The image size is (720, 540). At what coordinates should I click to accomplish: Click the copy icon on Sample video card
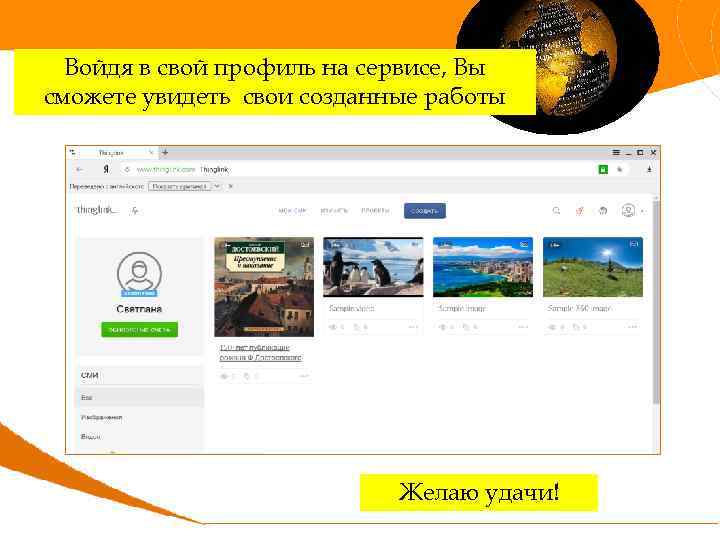coord(357,327)
